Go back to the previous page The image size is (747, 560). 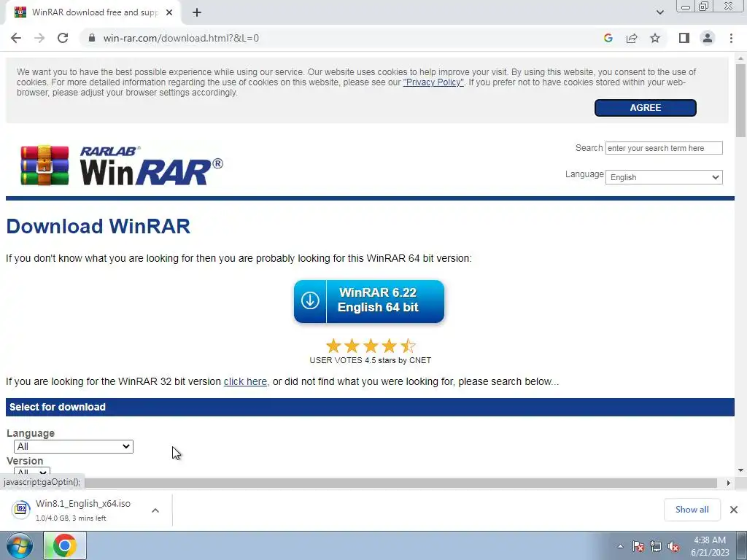point(16,38)
